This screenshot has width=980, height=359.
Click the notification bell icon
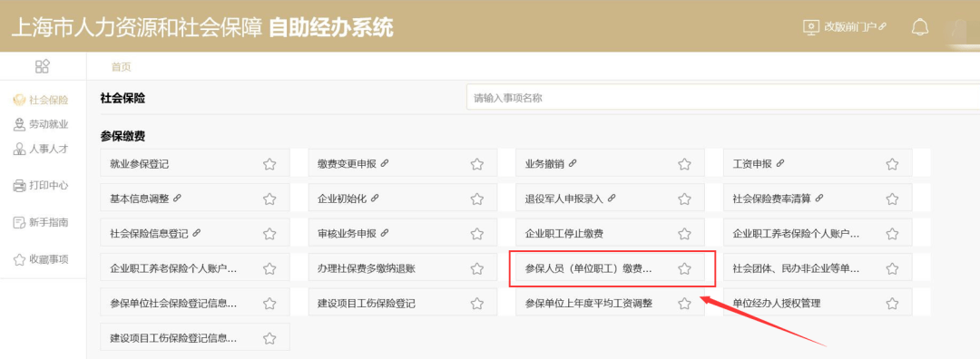[920, 27]
